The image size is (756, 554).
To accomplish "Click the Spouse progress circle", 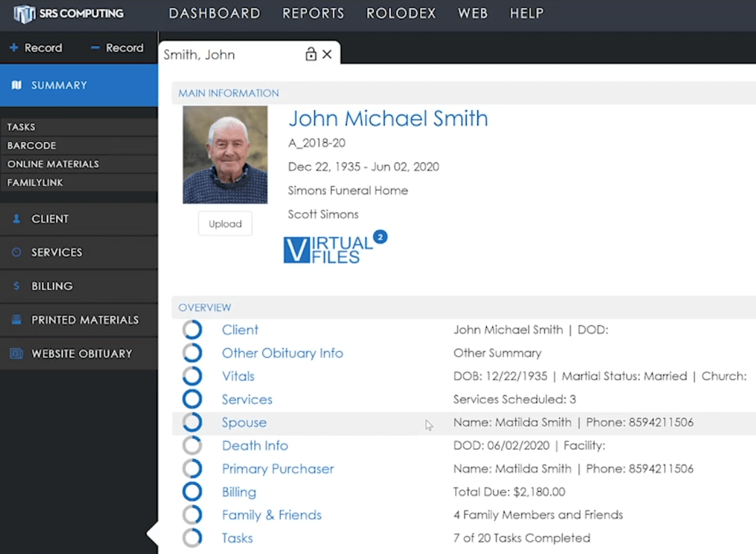I will click(192, 422).
